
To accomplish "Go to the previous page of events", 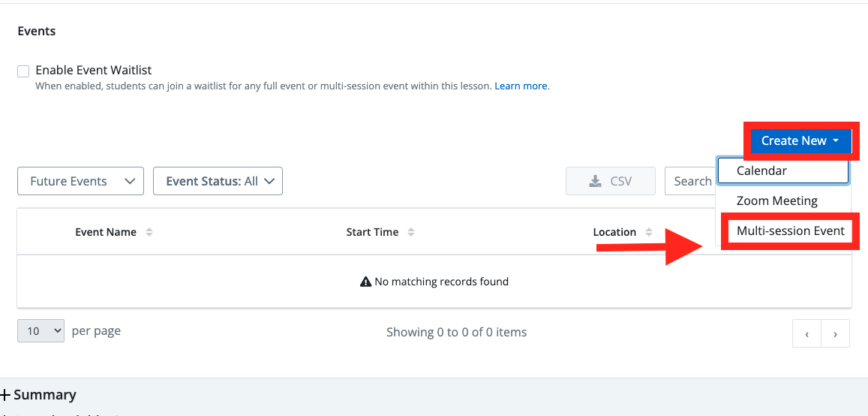I will tap(806, 334).
